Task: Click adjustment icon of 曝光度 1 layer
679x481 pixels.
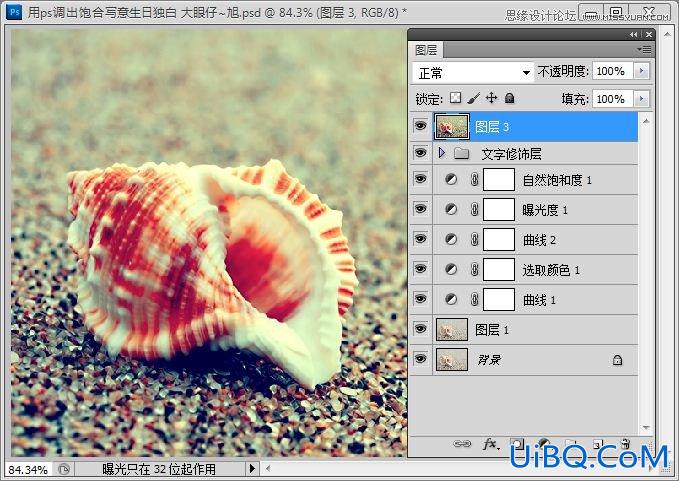Action: (451, 210)
